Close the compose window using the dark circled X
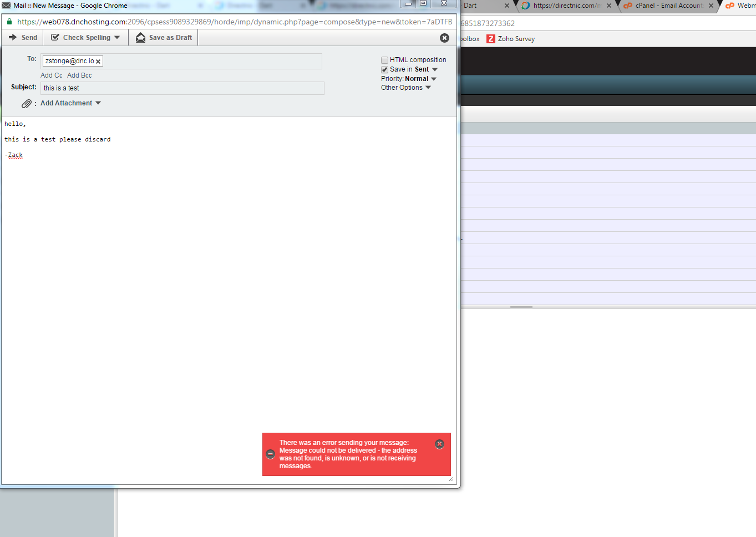This screenshot has width=756, height=537. pyautogui.click(x=444, y=38)
